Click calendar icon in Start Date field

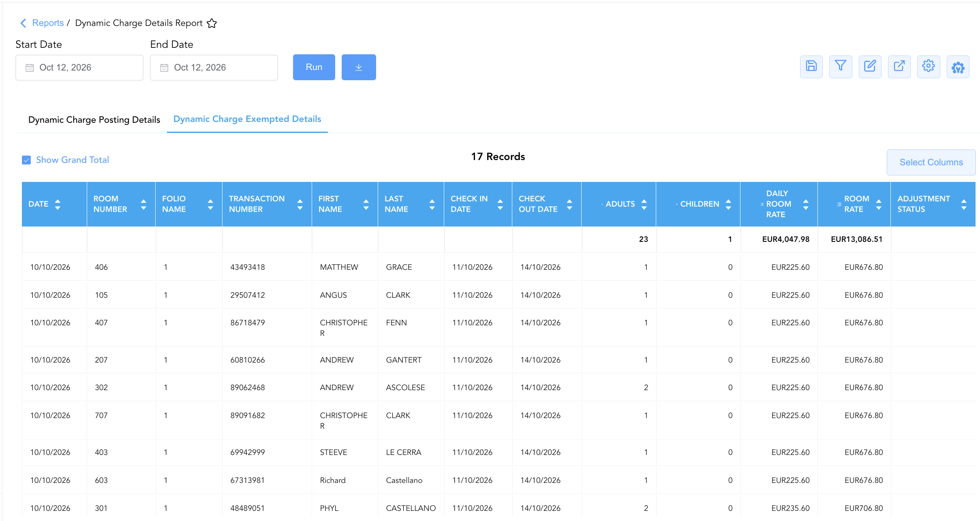[30, 68]
